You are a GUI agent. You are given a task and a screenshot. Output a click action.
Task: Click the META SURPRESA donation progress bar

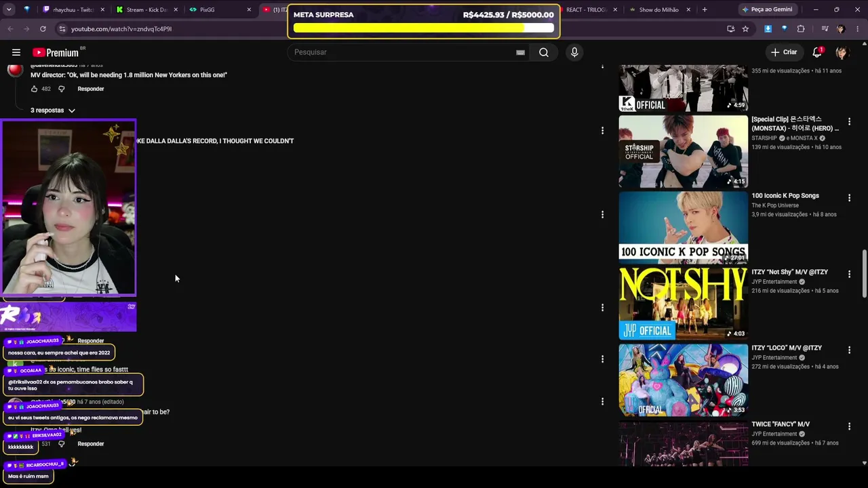point(424,28)
